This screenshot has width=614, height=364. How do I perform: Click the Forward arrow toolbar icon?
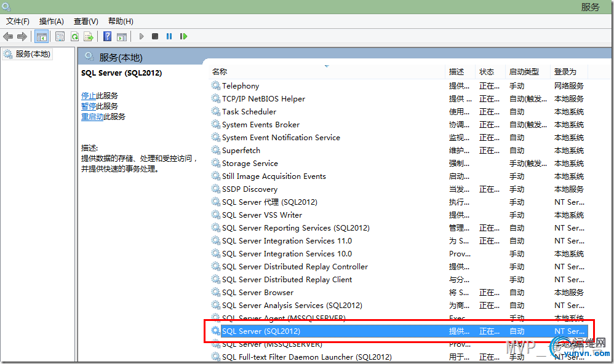tap(22, 36)
